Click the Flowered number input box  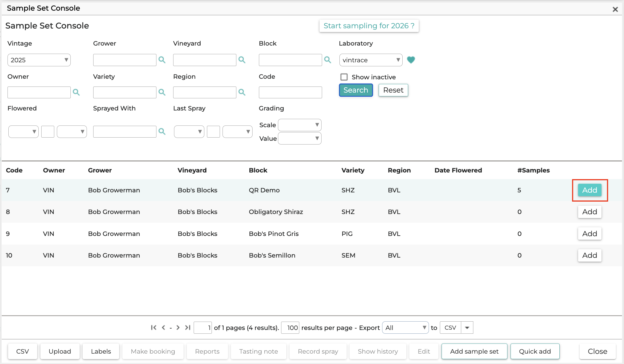[x=48, y=132]
